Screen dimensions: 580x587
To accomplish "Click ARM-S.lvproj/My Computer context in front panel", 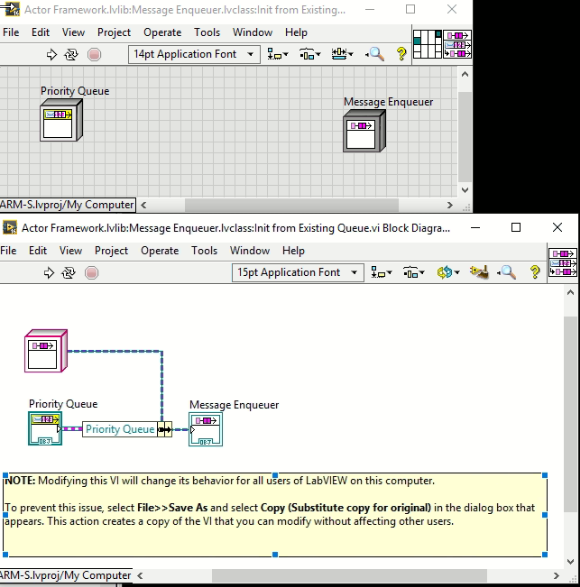I will coord(67,205).
